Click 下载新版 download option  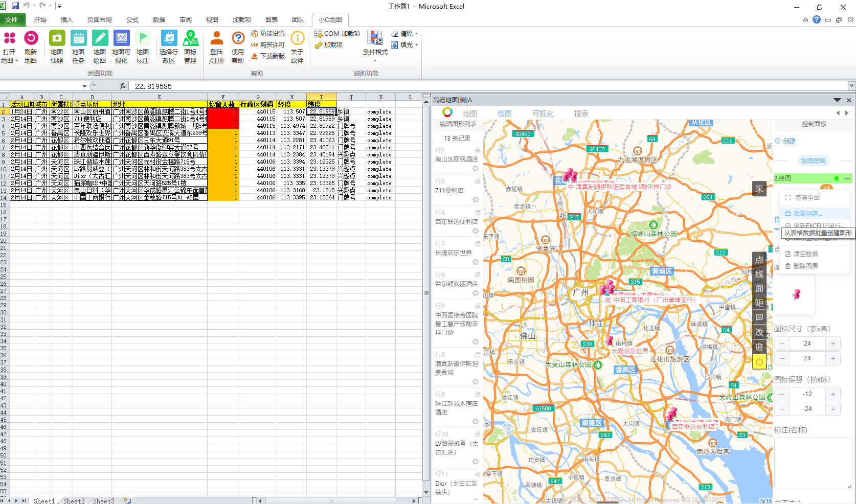[268, 56]
